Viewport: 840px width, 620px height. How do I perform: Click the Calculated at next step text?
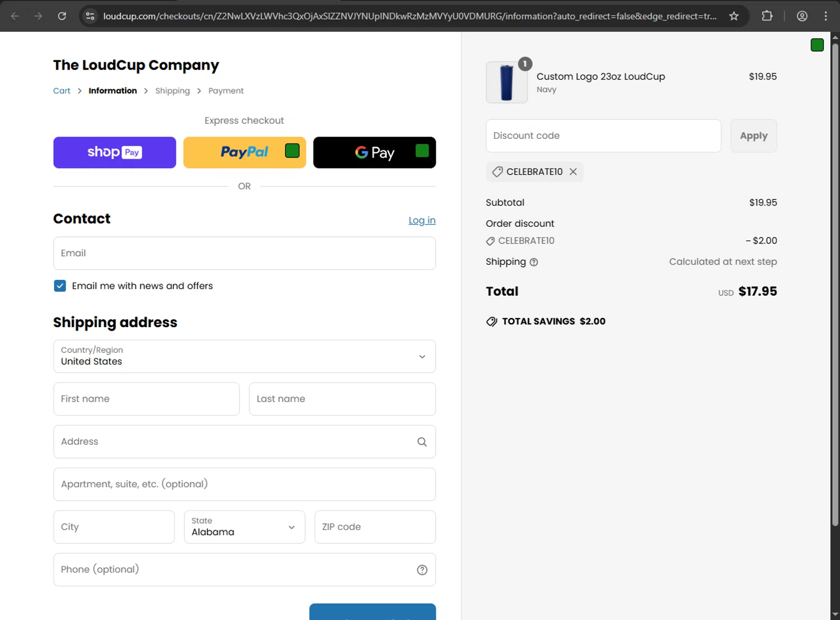(x=723, y=262)
